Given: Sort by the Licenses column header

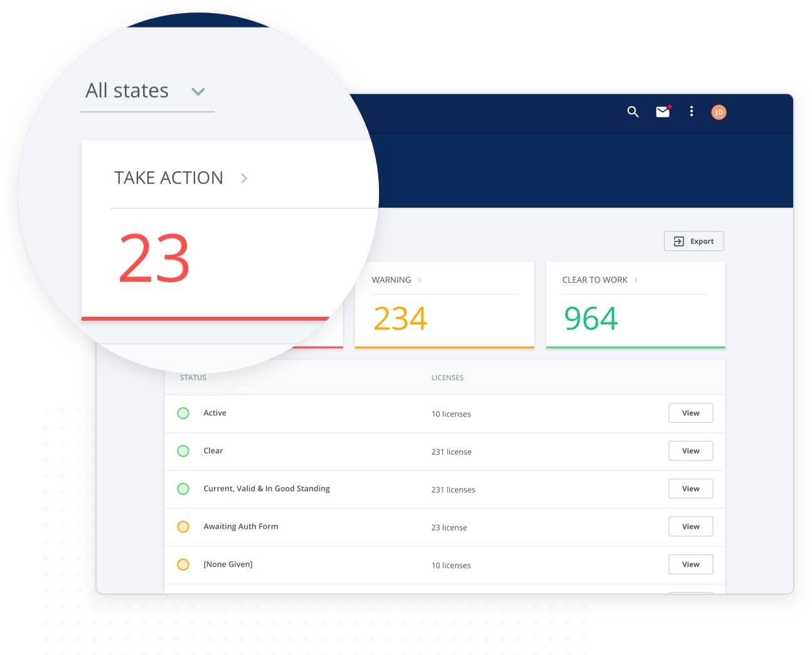Looking at the screenshot, I should (x=447, y=378).
